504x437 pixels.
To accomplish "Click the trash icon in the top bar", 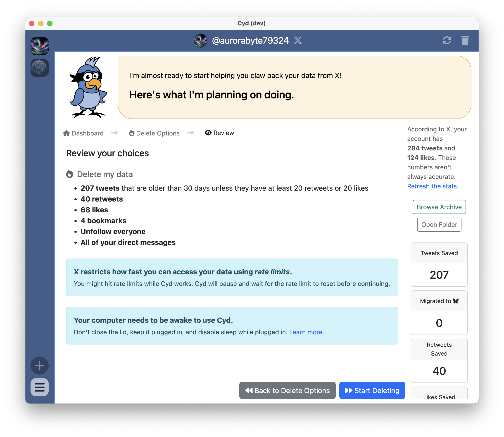I will (x=465, y=40).
